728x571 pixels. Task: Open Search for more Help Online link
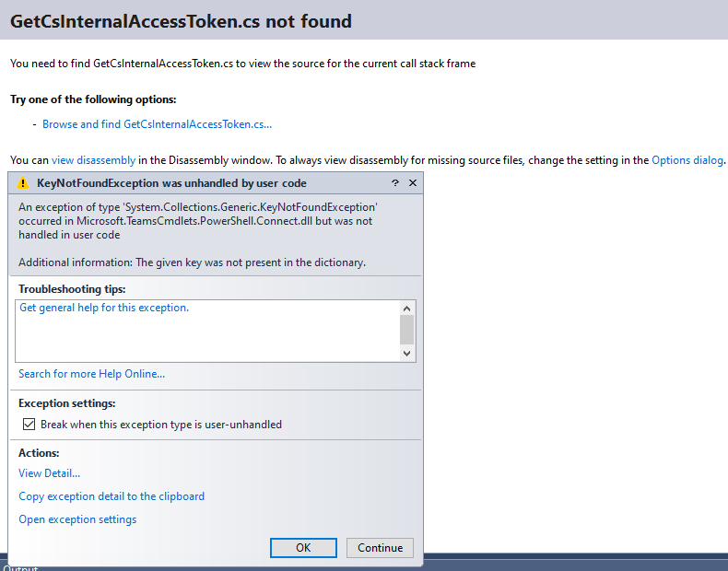91,374
